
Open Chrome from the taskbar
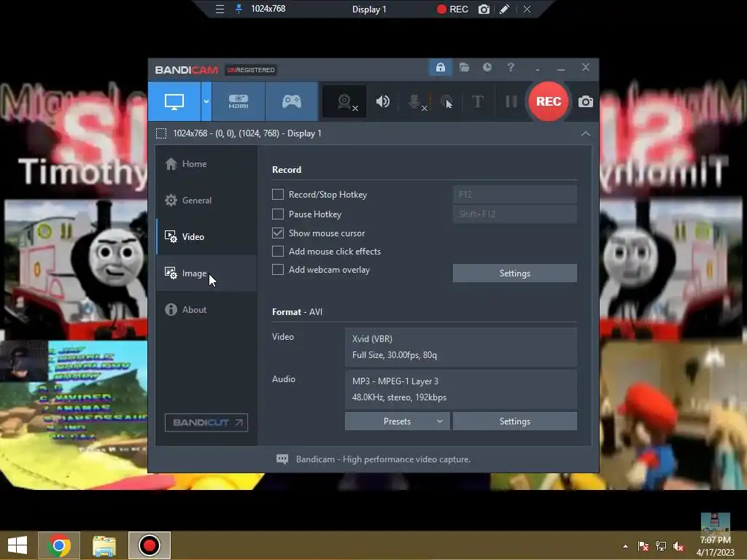pyautogui.click(x=59, y=545)
